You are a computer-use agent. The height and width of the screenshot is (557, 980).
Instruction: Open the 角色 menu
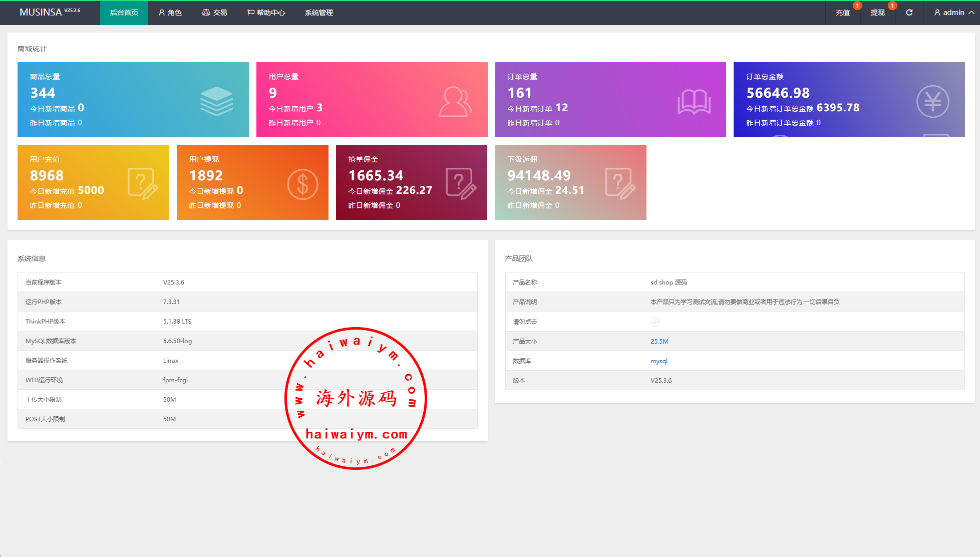coord(170,13)
